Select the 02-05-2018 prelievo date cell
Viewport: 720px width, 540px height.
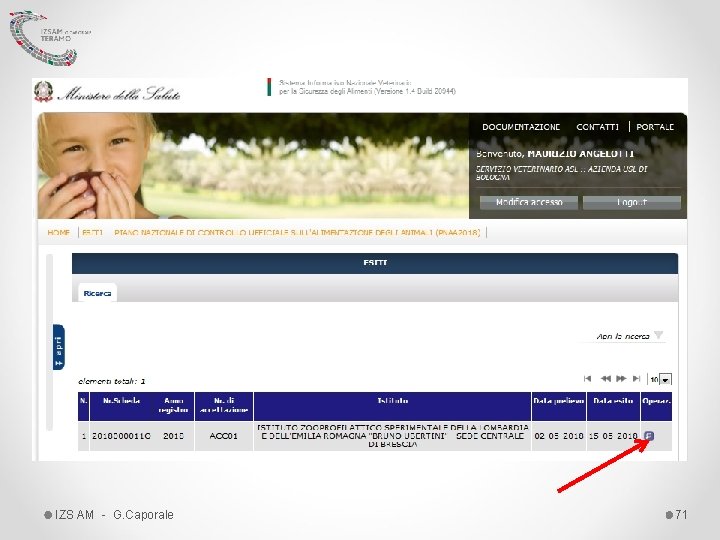coord(559,436)
